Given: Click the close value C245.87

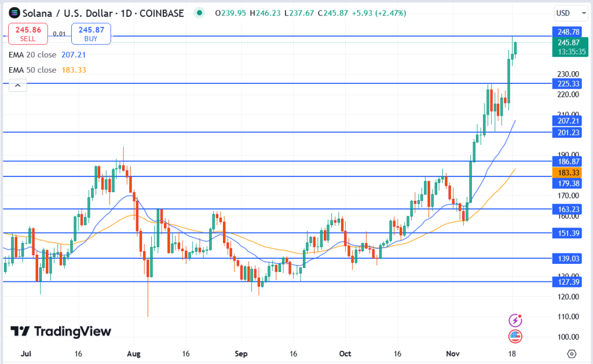Looking at the screenshot, I should (333, 13).
